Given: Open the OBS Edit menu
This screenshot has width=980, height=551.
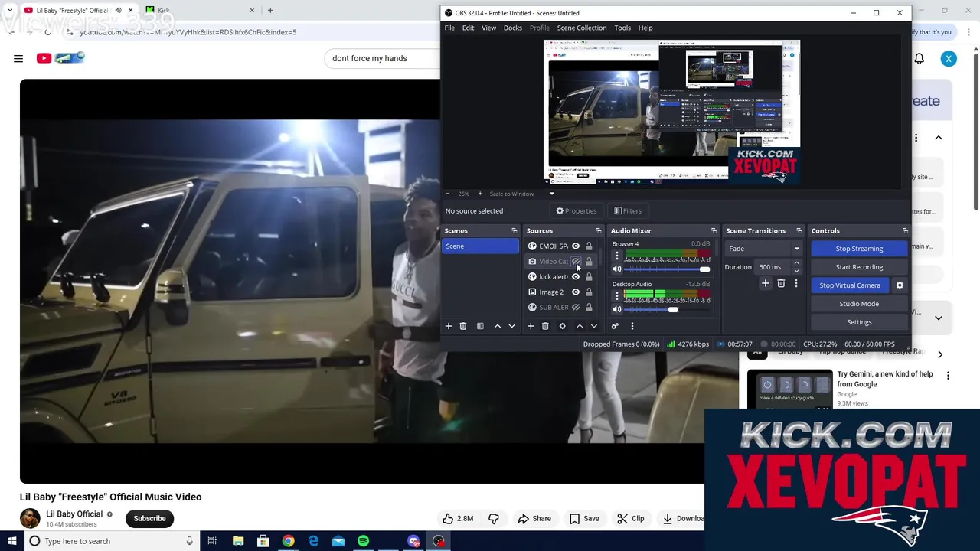Looking at the screenshot, I should [468, 28].
